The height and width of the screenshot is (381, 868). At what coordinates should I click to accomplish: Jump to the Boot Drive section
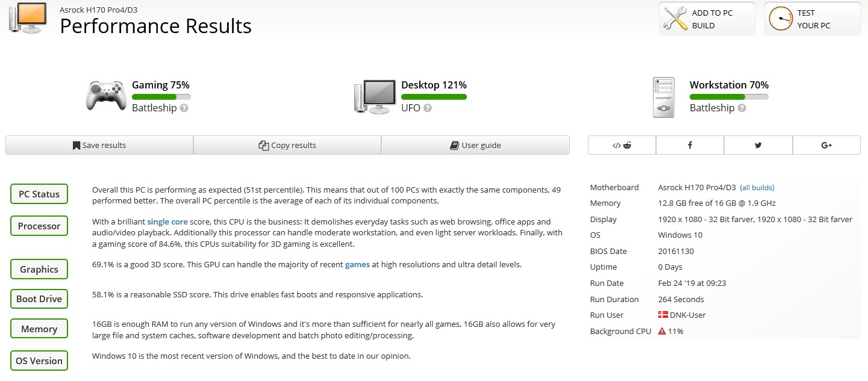[39, 299]
